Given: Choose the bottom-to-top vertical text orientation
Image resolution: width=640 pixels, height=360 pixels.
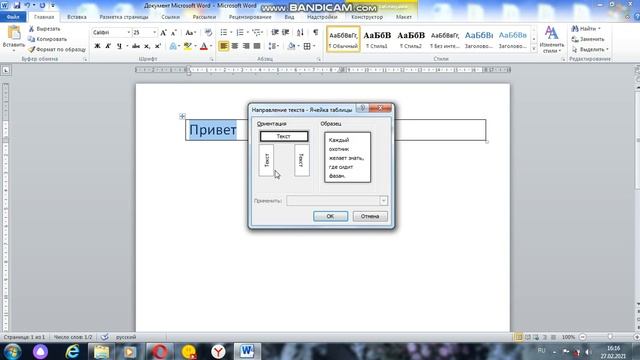Looking at the screenshot, I should (x=266, y=160).
